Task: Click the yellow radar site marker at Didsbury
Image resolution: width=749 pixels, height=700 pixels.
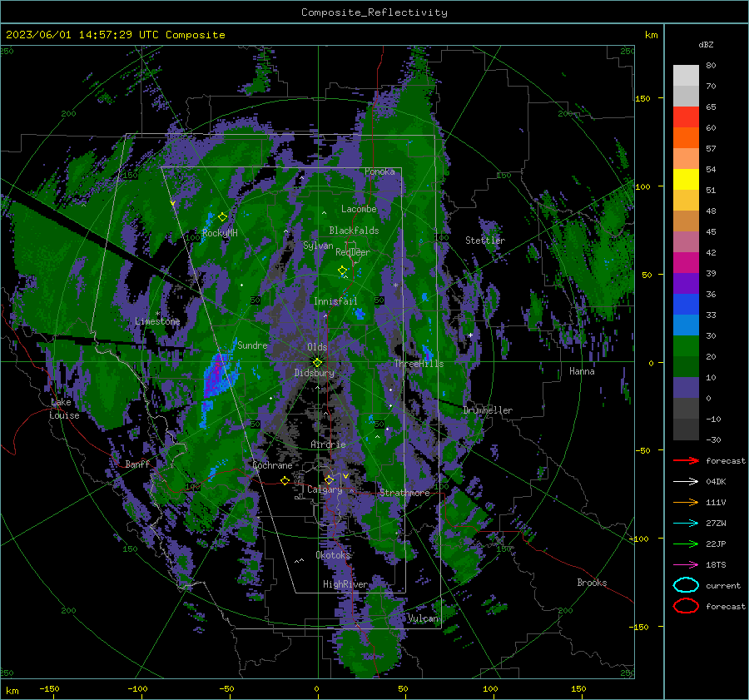Action: (317, 362)
